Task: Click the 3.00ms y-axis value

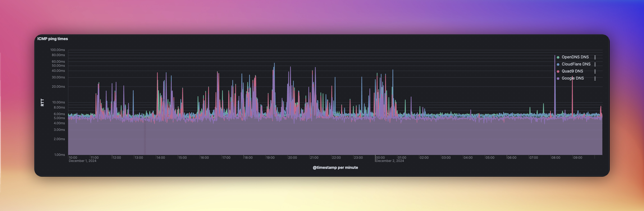Action: point(59,130)
